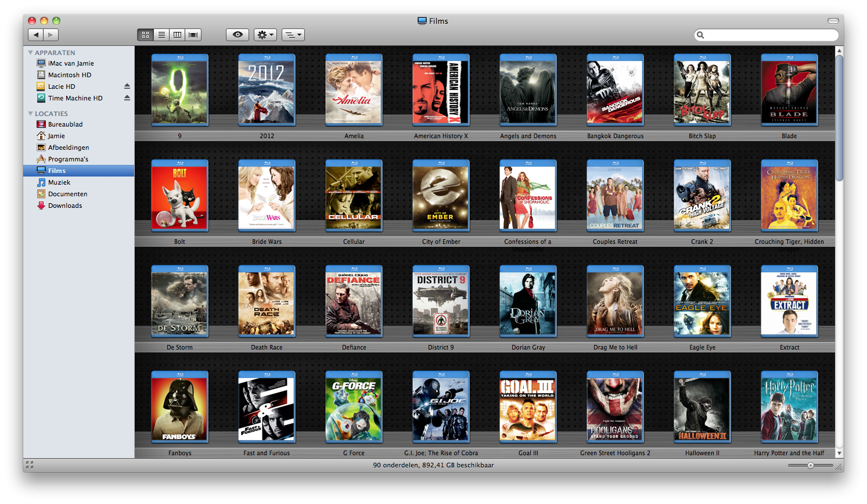Switch to column view mode
This screenshot has height=504, width=867.
tap(177, 35)
